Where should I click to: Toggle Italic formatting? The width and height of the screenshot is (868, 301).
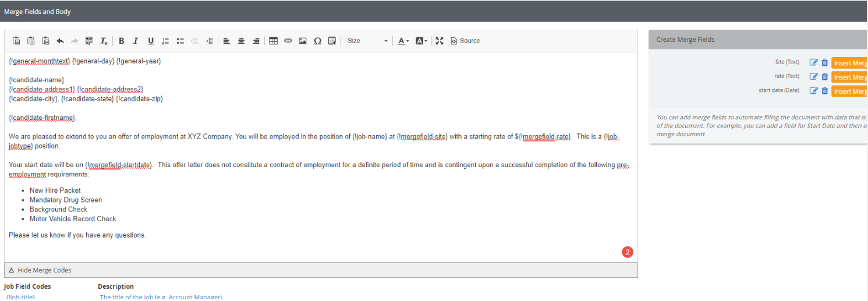[136, 41]
